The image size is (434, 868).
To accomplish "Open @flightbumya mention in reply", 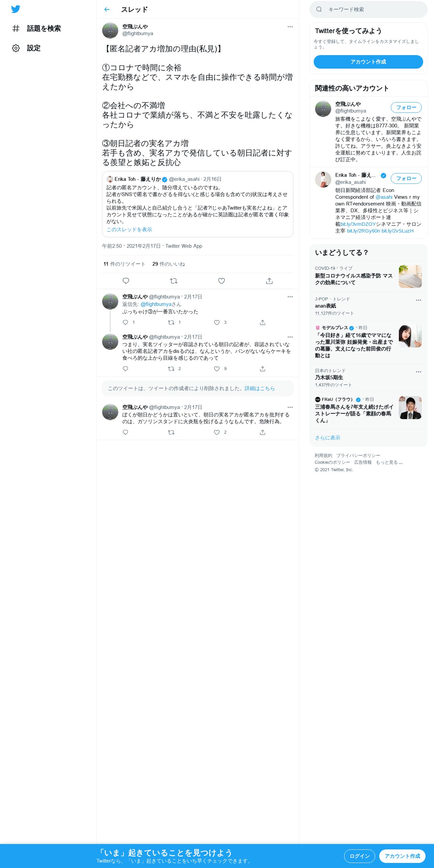I will [156, 304].
